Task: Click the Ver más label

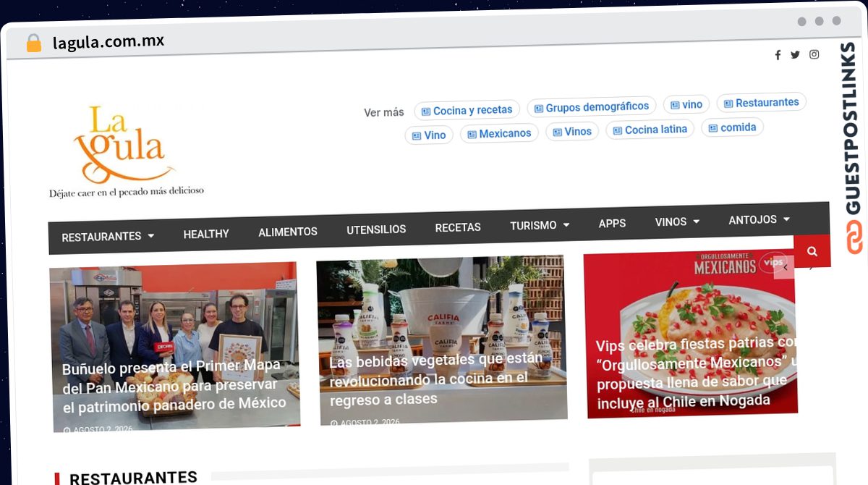Action: click(x=384, y=112)
